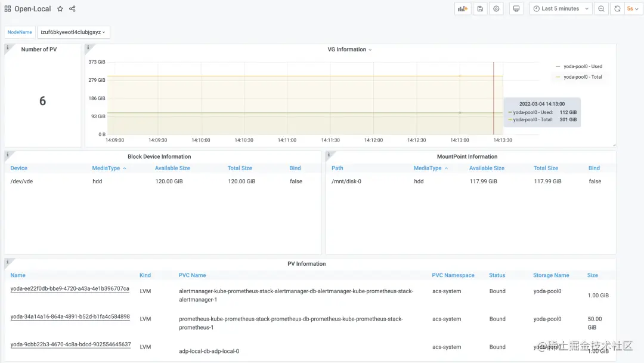Image resolution: width=644 pixels, height=363 pixels.
Task: Sort Block Device table by MediaType
Action: pyautogui.click(x=109, y=168)
